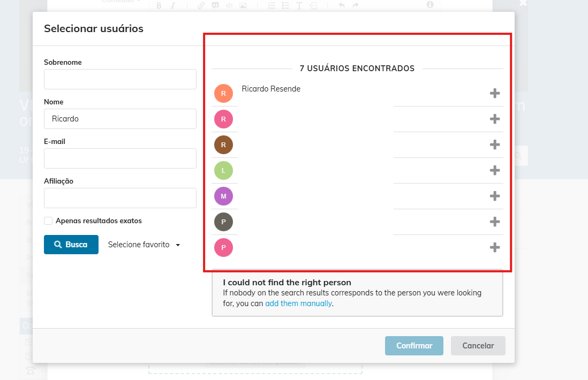588x380 pixels.
Task: Select the 'Ricardo Resende' result name
Action: [271, 89]
